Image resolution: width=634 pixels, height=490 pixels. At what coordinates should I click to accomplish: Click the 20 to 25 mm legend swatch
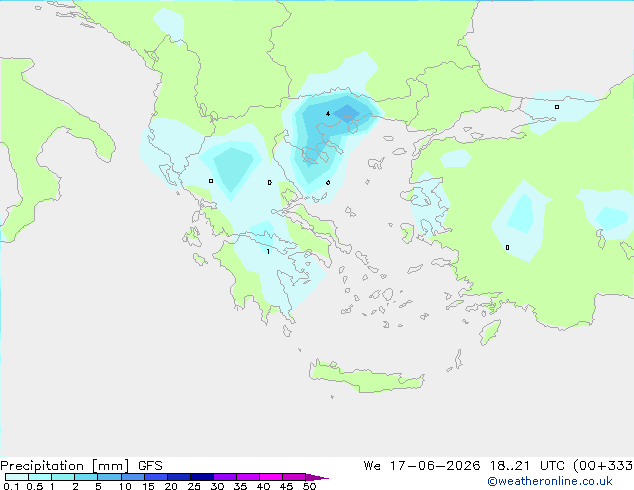pyautogui.click(x=179, y=477)
